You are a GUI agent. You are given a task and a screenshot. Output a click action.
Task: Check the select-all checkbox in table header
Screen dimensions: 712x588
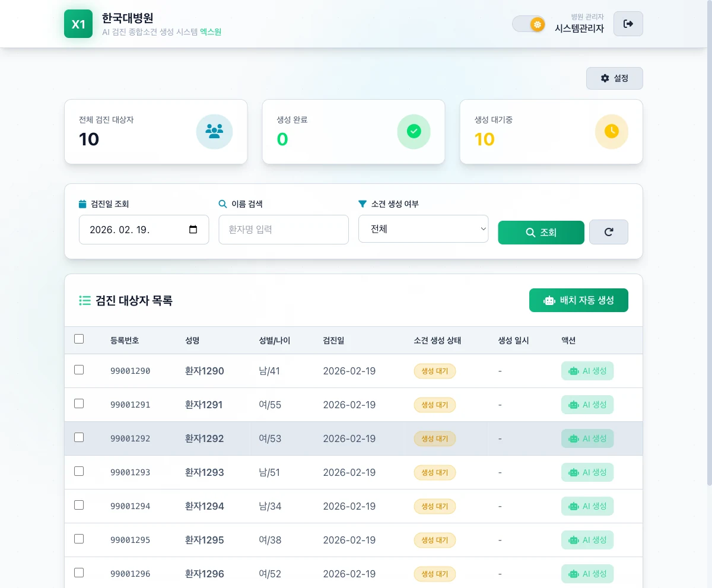tap(79, 339)
